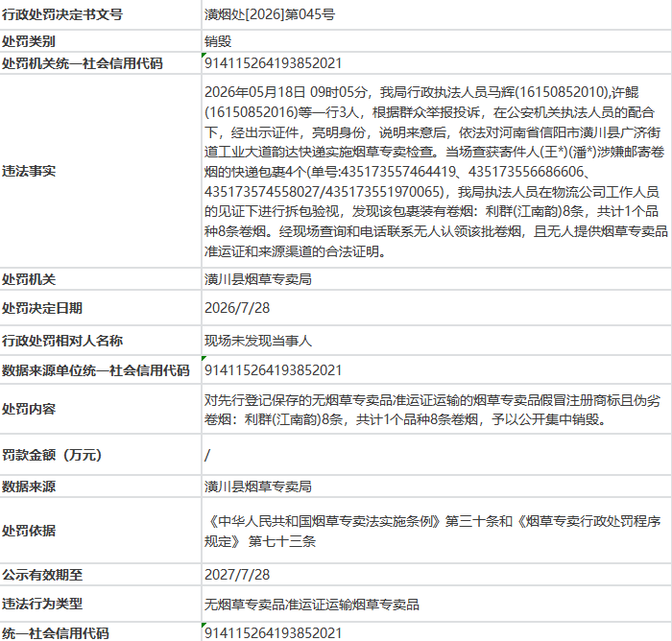Click the penalty type value 销毁

218,41
